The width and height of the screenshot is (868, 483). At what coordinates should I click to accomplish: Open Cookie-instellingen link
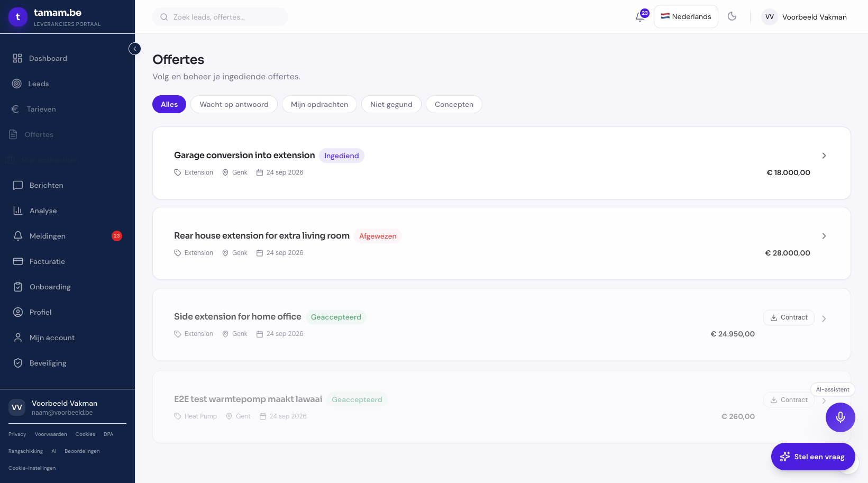click(32, 468)
